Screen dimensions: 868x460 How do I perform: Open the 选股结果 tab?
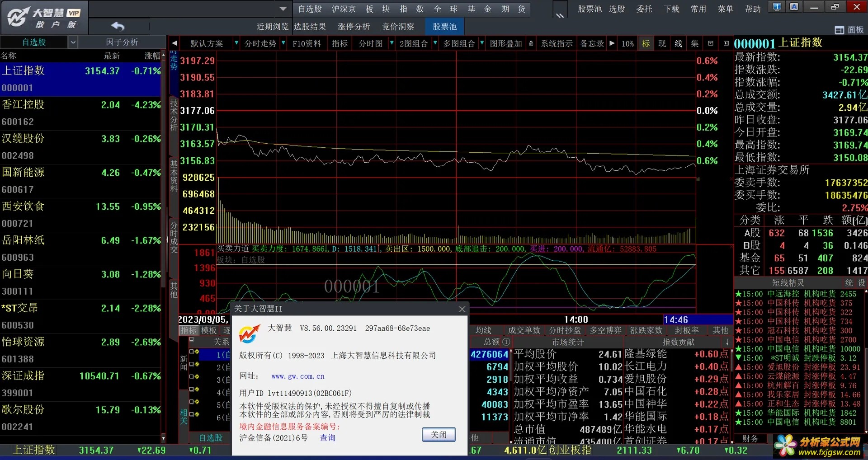(x=310, y=27)
